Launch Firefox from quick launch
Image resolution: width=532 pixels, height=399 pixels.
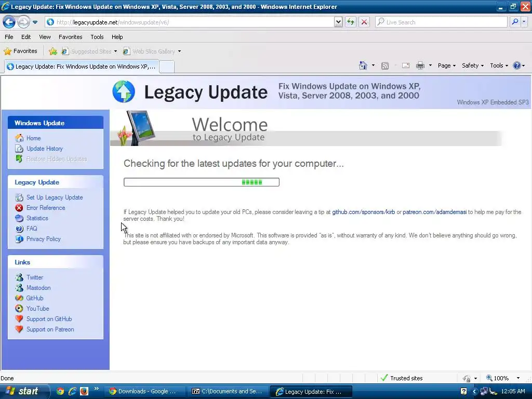(x=84, y=391)
